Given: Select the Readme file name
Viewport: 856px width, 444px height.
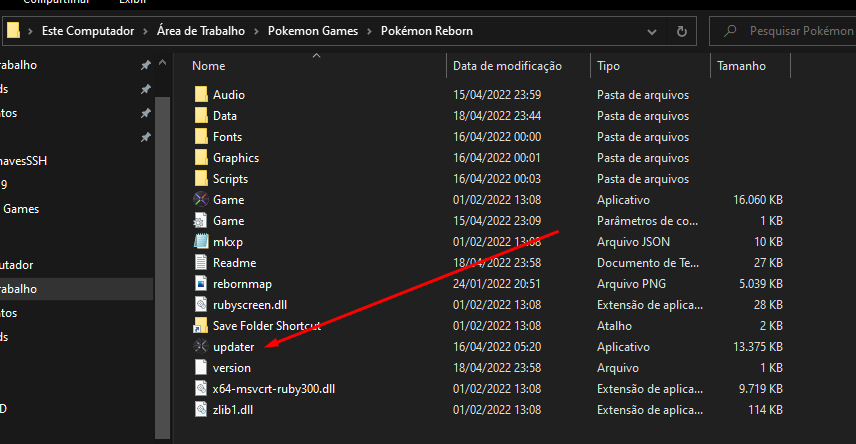Looking at the screenshot, I should click(235, 263).
